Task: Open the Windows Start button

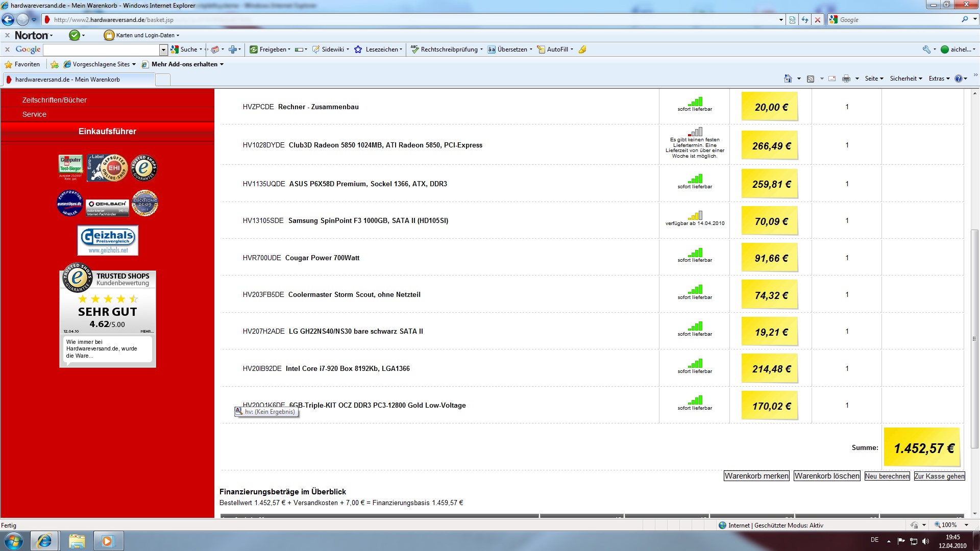Action: point(13,541)
